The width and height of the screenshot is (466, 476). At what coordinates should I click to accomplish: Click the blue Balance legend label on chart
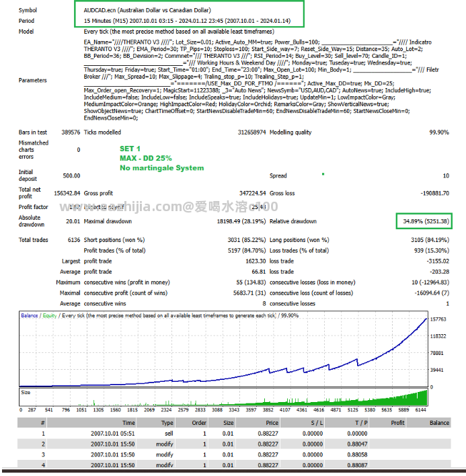click(30, 315)
